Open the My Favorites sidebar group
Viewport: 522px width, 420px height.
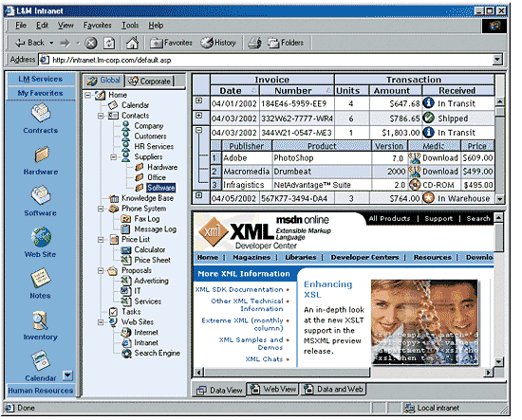[x=41, y=93]
